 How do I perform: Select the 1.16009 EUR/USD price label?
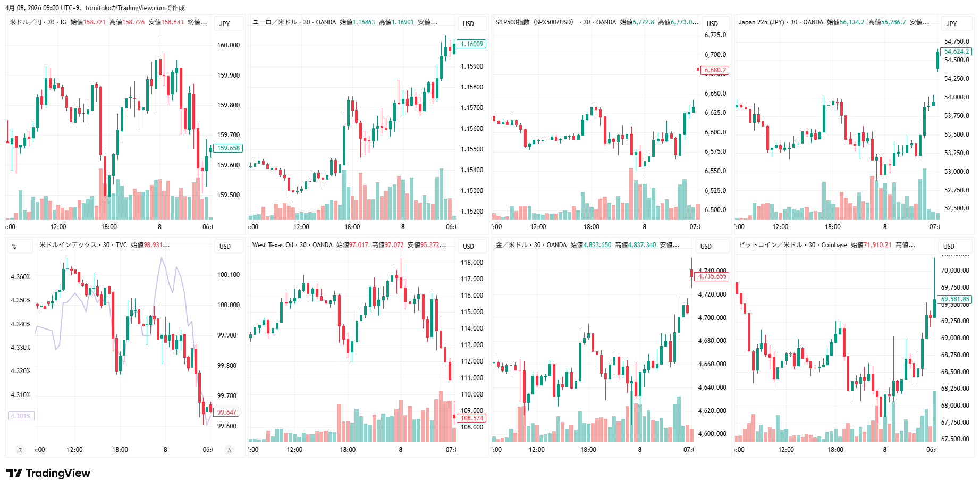tap(471, 44)
